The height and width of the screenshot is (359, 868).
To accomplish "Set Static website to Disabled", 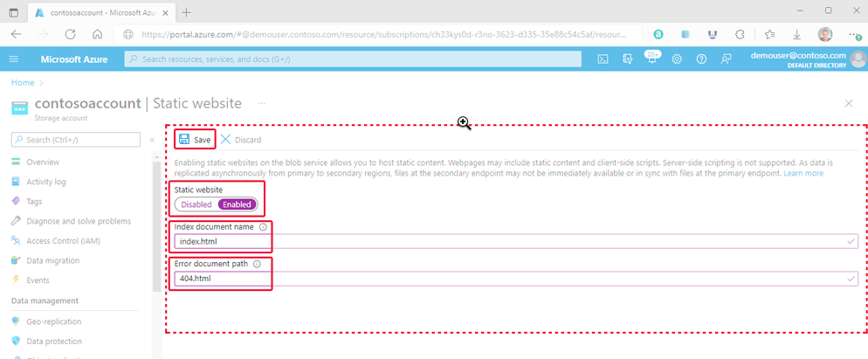I will (196, 204).
